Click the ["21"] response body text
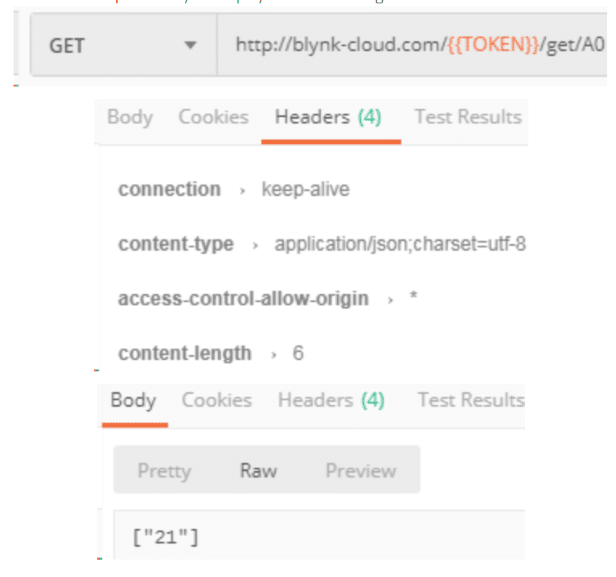The width and height of the screenshot is (616, 577). pyautogui.click(x=166, y=537)
